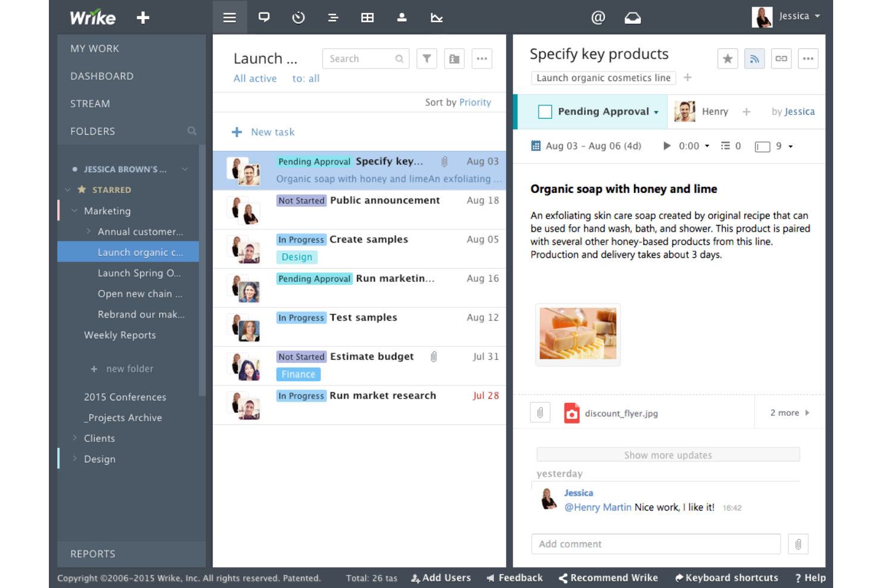
Task: Open the dependencies count 9 dropdown
Action: [x=791, y=146]
